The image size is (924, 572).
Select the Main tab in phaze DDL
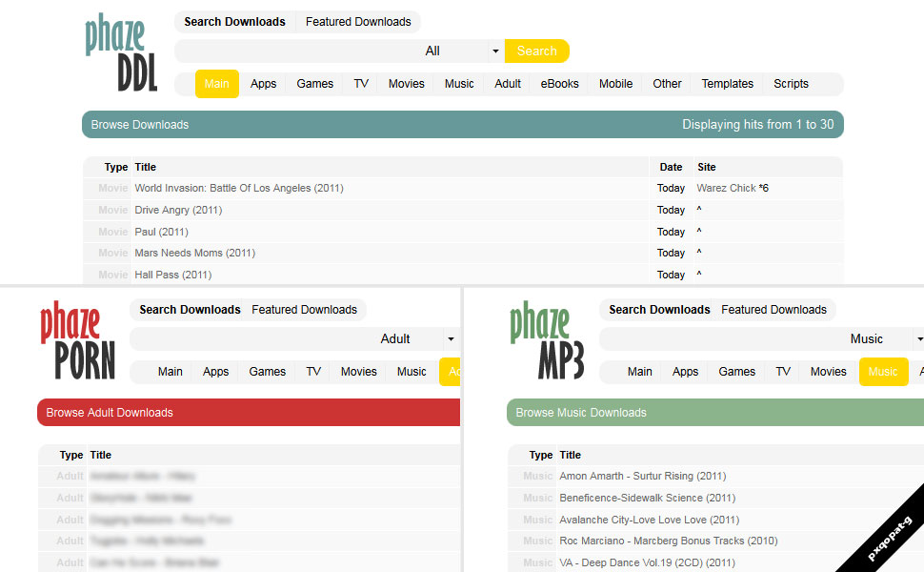217,84
